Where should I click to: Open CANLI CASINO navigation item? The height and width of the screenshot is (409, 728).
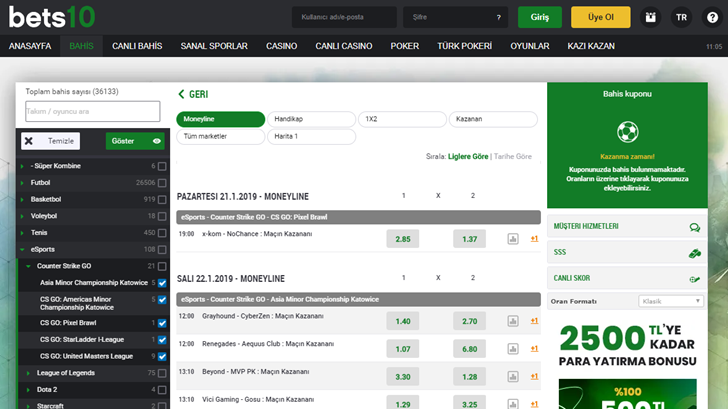(x=344, y=46)
